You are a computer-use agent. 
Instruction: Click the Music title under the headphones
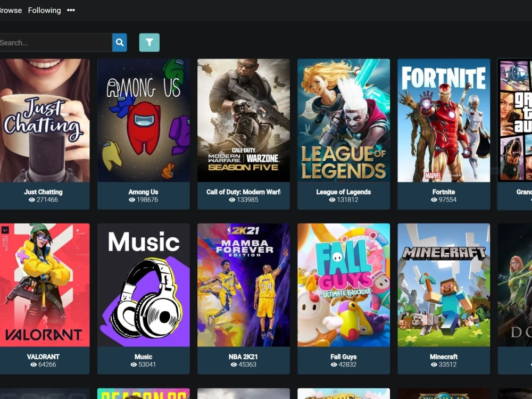click(143, 356)
